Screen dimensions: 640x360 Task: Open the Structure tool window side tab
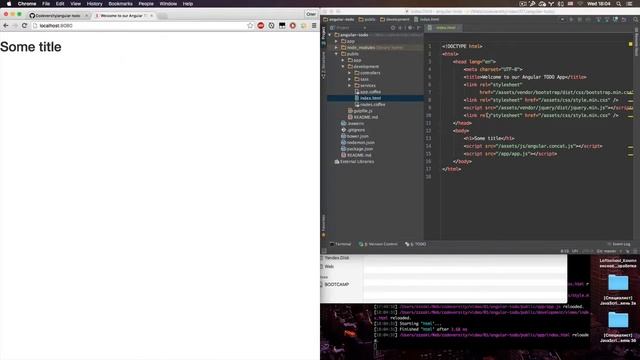[324, 64]
